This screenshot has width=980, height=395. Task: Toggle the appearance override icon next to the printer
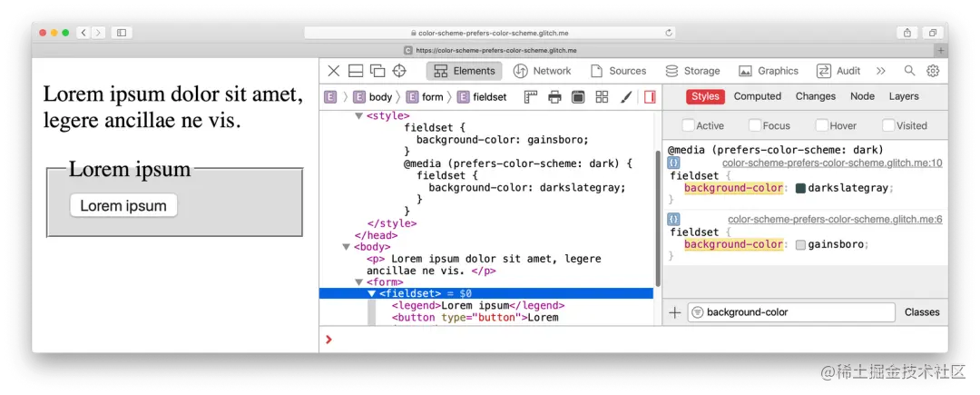tap(578, 97)
